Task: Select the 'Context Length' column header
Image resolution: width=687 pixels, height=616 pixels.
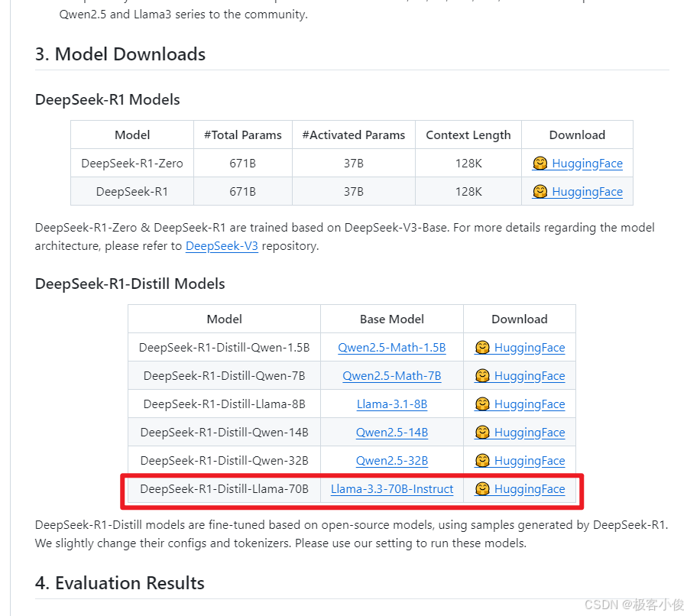Action: coord(468,135)
